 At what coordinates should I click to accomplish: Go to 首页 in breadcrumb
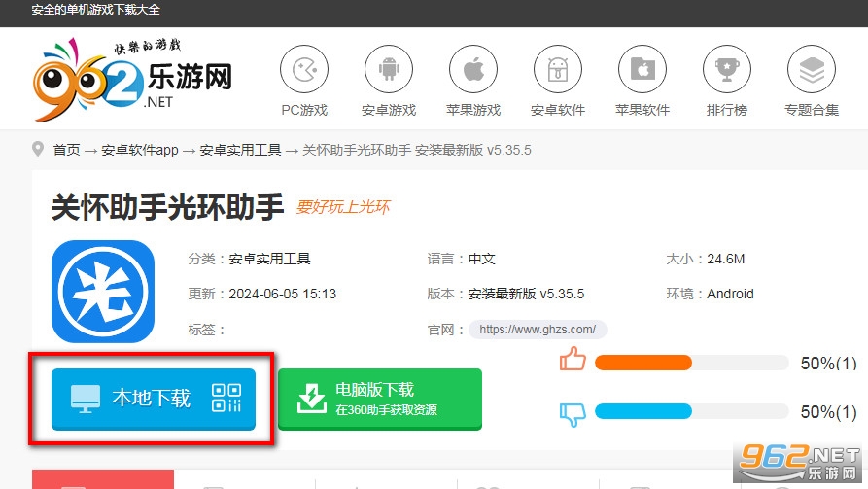coord(66,150)
